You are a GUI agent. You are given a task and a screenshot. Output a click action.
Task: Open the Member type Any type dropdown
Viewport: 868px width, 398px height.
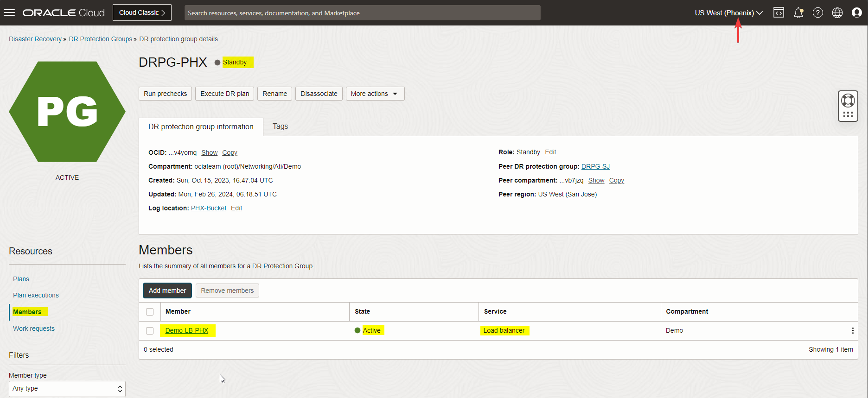point(67,389)
